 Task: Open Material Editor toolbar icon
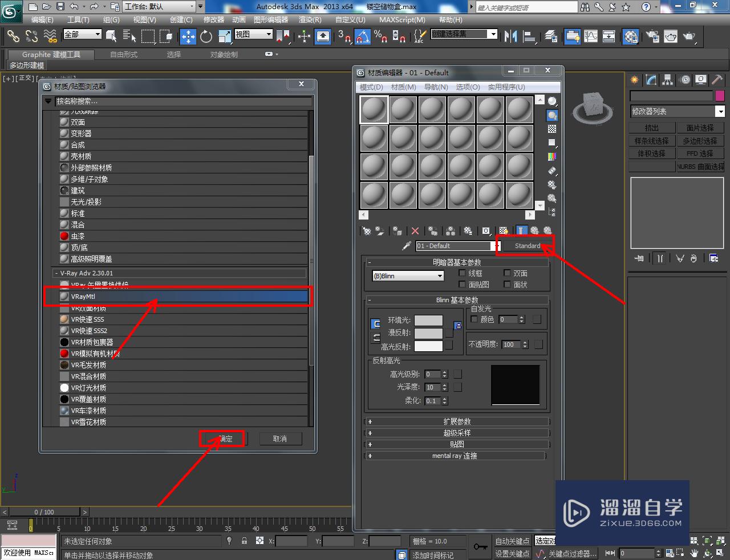[x=631, y=36]
